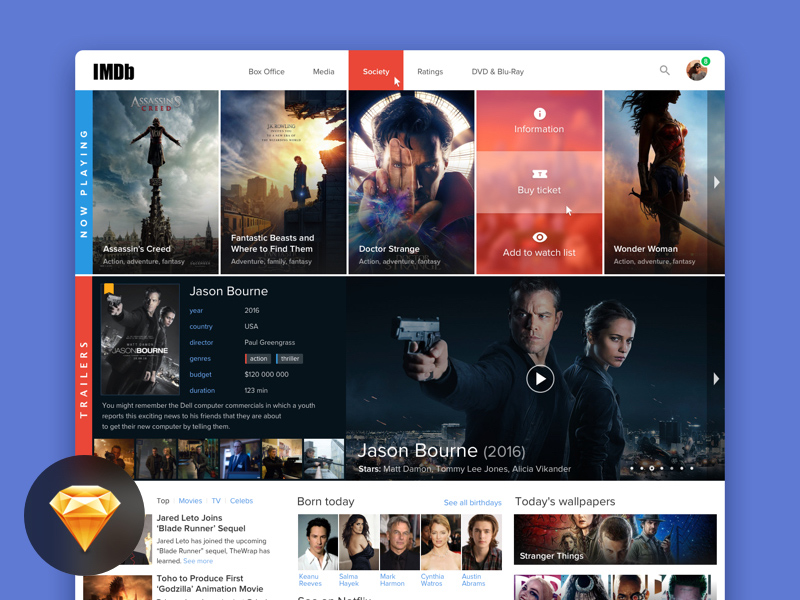Viewport: 800px width, 600px height.
Task: Toggle the bookmark ribbon on Jason Bourne poster
Action: click(109, 289)
